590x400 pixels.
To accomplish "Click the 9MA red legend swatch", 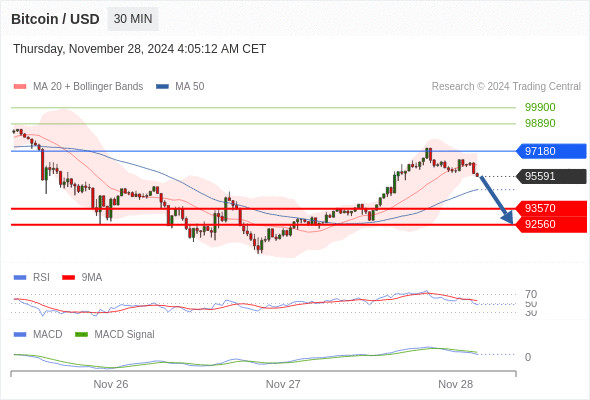I will pos(68,278).
